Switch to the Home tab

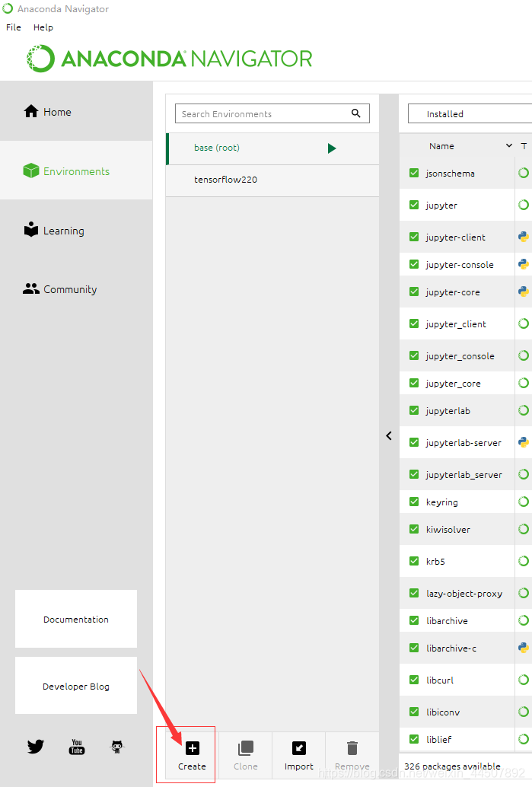coord(76,111)
